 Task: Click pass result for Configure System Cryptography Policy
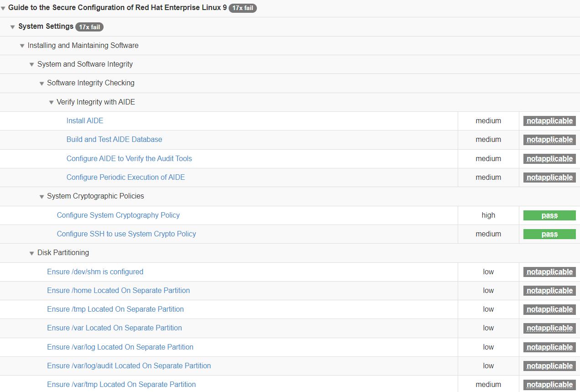pos(549,215)
